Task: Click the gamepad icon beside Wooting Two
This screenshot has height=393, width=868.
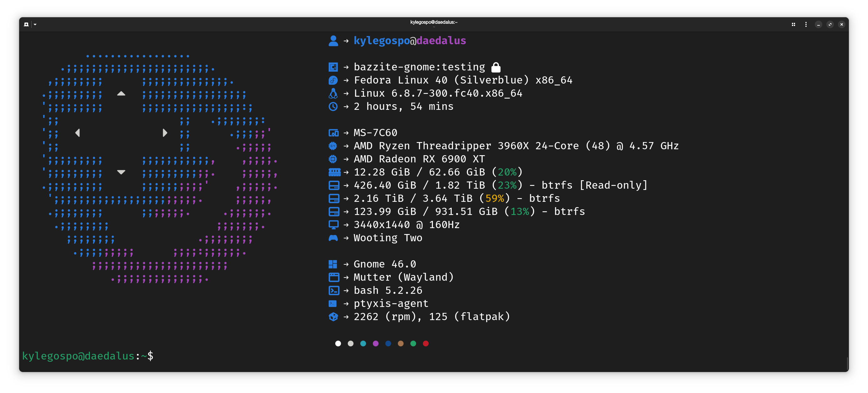Action: point(333,238)
